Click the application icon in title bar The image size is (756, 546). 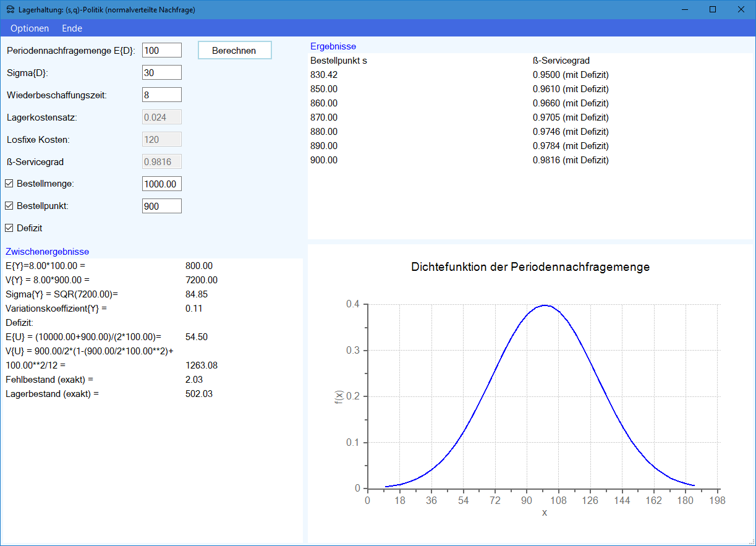point(11,9)
